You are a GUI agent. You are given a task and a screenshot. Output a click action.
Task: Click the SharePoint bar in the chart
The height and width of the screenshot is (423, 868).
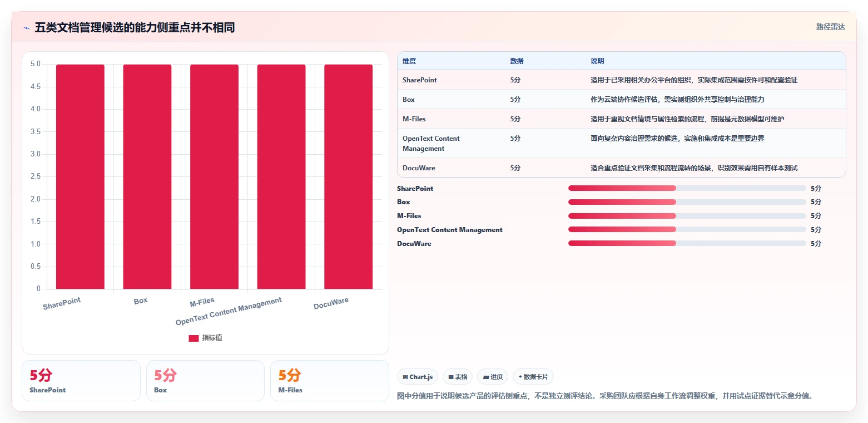(80, 177)
